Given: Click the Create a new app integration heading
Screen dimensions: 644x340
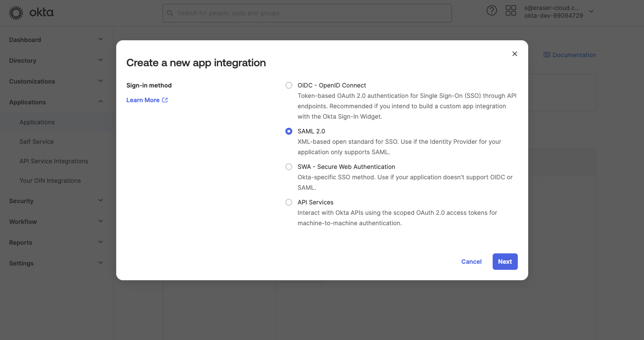Looking at the screenshot, I should [x=196, y=63].
